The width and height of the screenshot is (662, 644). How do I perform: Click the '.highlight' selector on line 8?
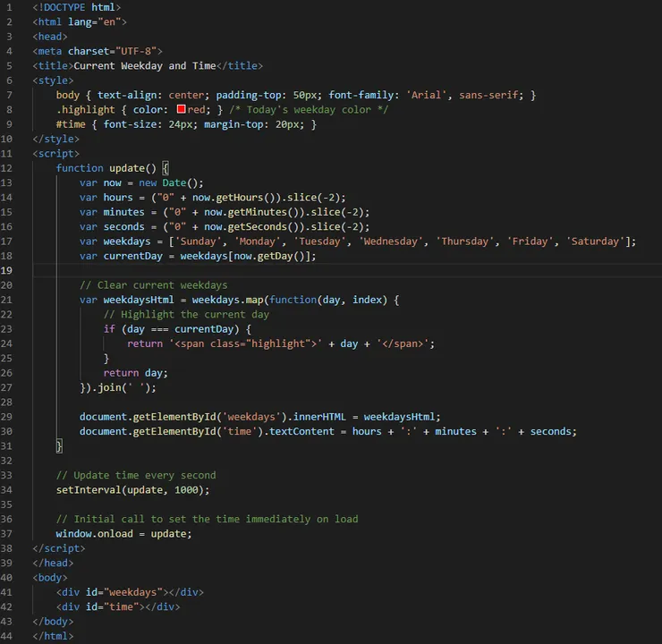[85, 110]
